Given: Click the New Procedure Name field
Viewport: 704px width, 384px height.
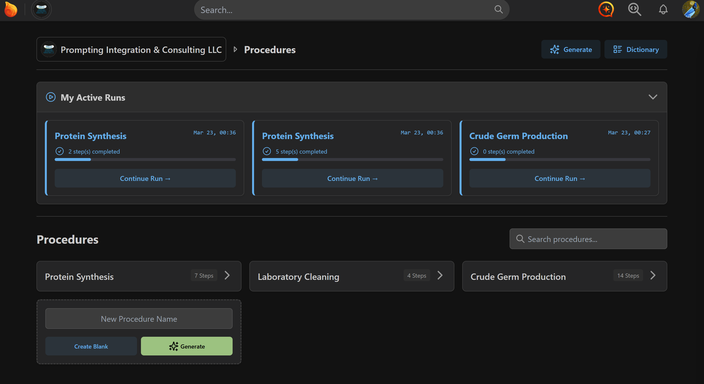Looking at the screenshot, I should [139, 319].
